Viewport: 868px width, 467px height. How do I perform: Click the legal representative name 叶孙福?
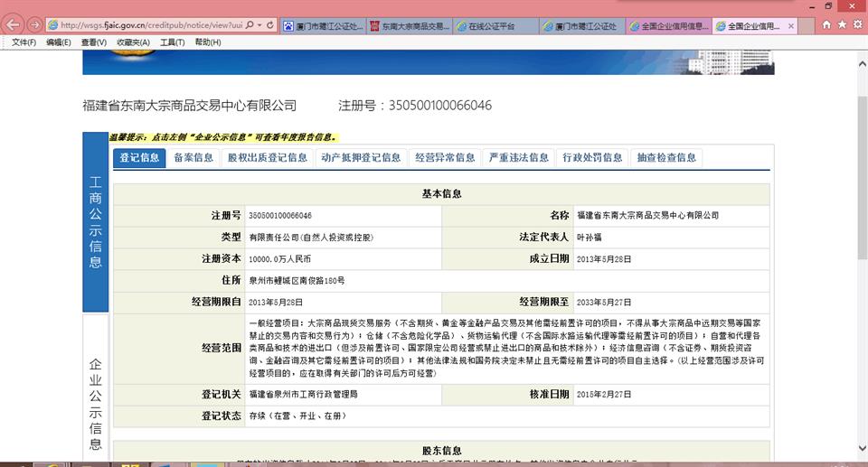(x=589, y=238)
